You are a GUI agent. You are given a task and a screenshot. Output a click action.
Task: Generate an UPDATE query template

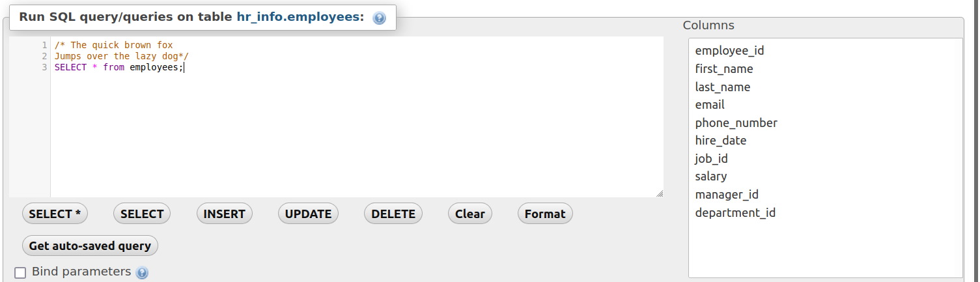click(x=308, y=214)
